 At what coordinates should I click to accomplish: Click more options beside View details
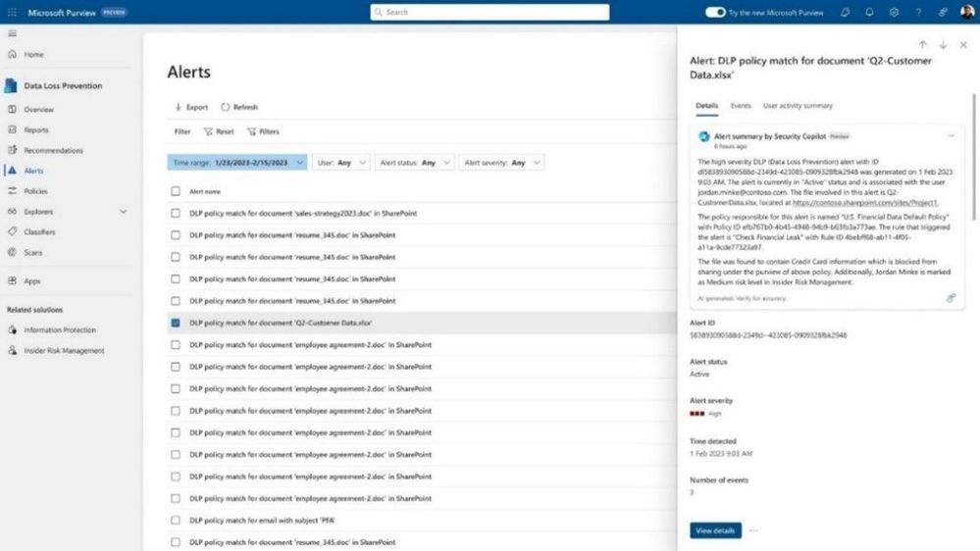click(x=753, y=530)
